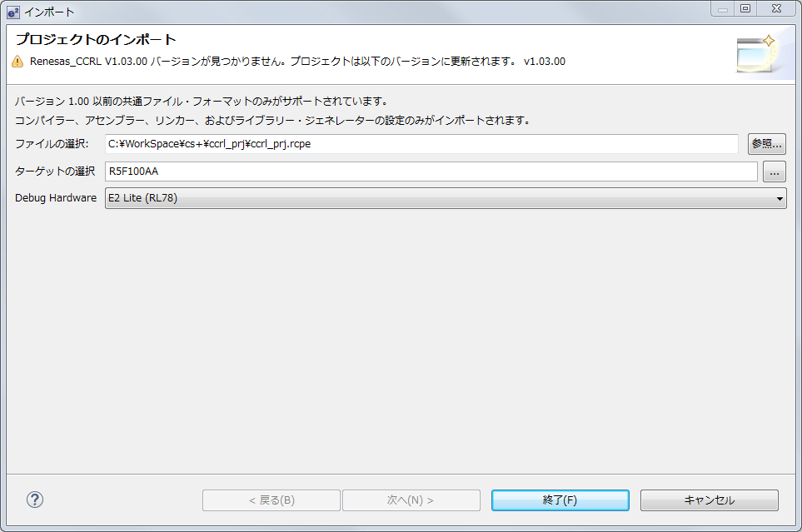This screenshot has width=802, height=532.
Task: Minimize the インポート dialog window
Action: 722,9
